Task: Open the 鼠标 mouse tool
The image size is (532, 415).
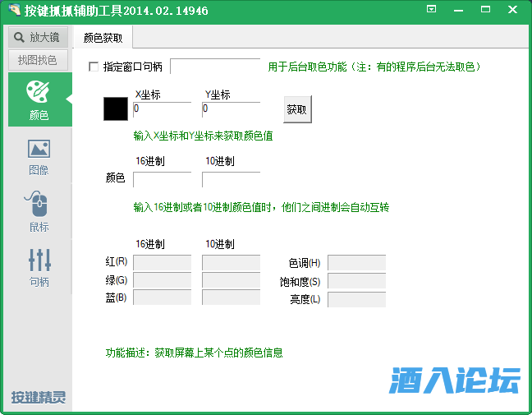Action: point(39,204)
